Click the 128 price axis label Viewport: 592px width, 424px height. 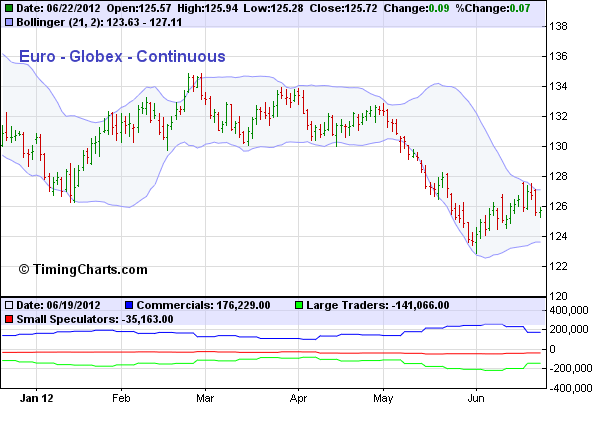click(558, 176)
